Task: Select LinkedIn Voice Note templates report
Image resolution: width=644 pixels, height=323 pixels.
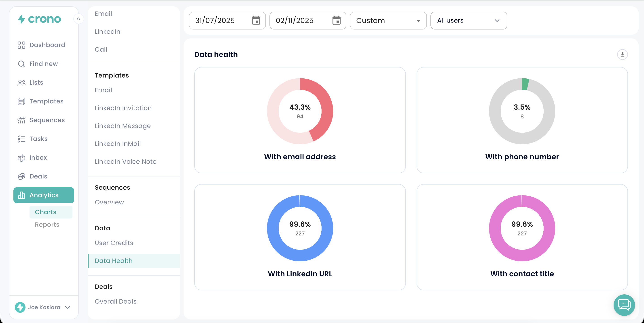Action: pos(125,162)
